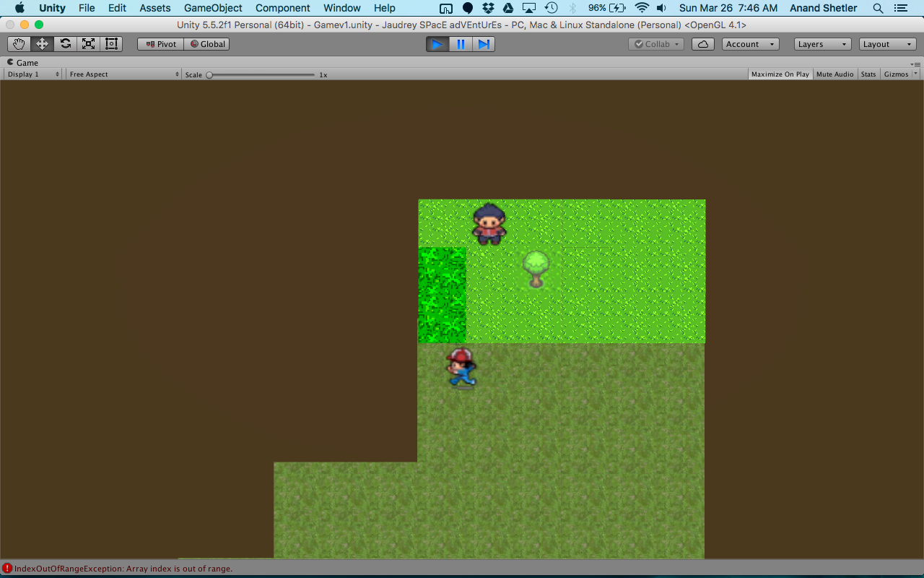Open Google Drive menu bar icon
Screen dimensions: 924x578
tap(507, 8)
